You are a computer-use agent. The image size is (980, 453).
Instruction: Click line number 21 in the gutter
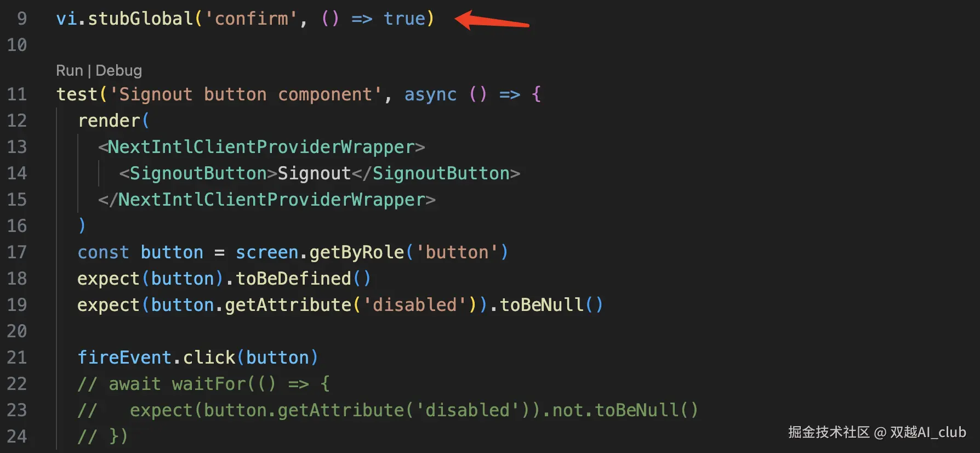pyautogui.click(x=17, y=358)
